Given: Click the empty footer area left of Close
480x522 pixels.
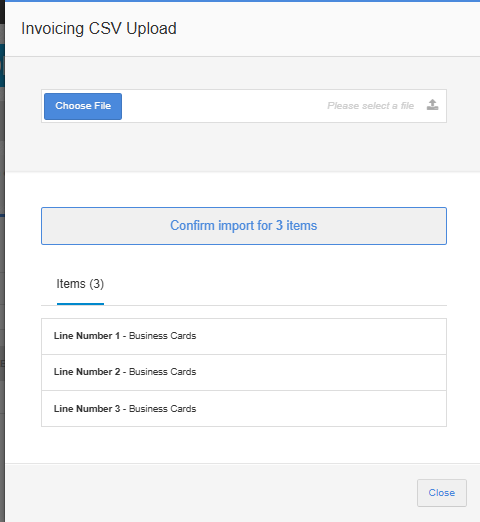Looking at the screenshot, I should point(210,493).
